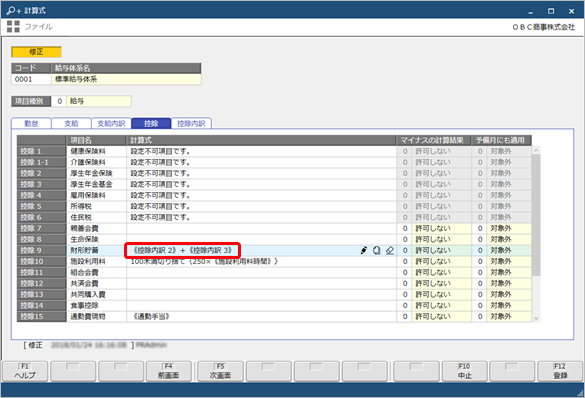
Task: Open the ファイル menu
Action: (38, 26)
